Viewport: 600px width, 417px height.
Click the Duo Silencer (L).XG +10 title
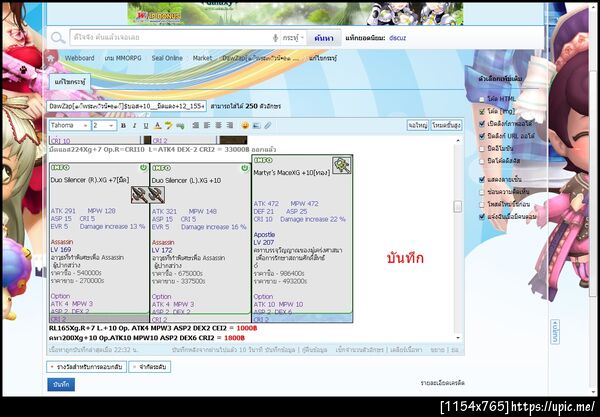pos(186,180)
